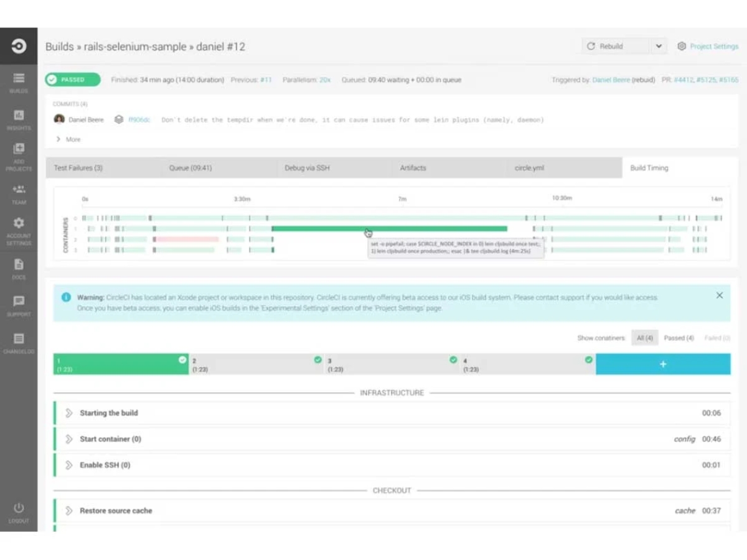
Task: Click the commit stack icon beside ff906dc
Action: [x=118, y=119]
